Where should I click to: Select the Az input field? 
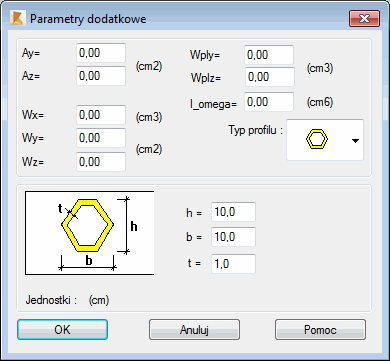(101, 76)
